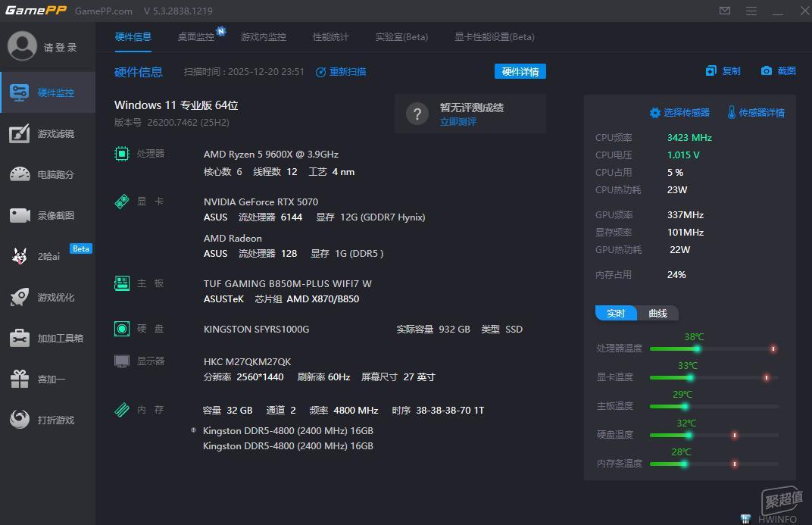Open the 加加工具箱 toolbox
812x525 pixels.
pos(48,338)
